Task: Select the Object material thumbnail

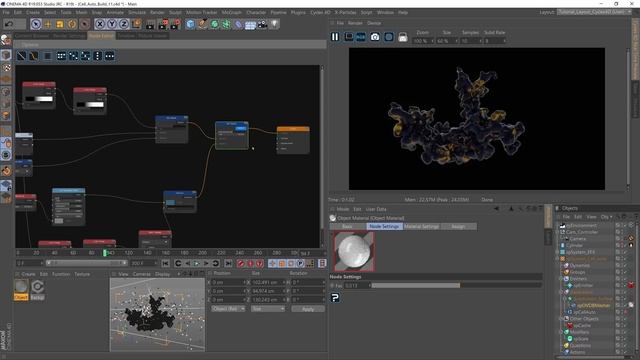Action: click(21, 289)
